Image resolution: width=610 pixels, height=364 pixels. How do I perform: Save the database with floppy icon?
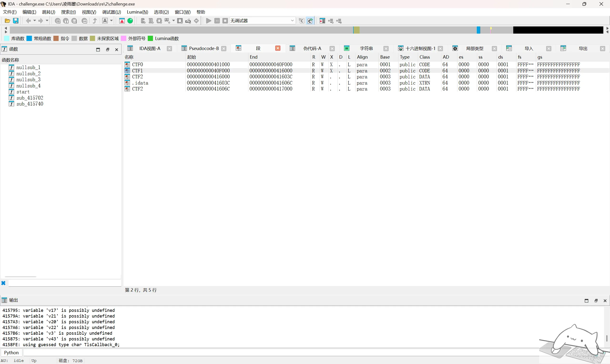pyautogui.click(x=16, y=21)
